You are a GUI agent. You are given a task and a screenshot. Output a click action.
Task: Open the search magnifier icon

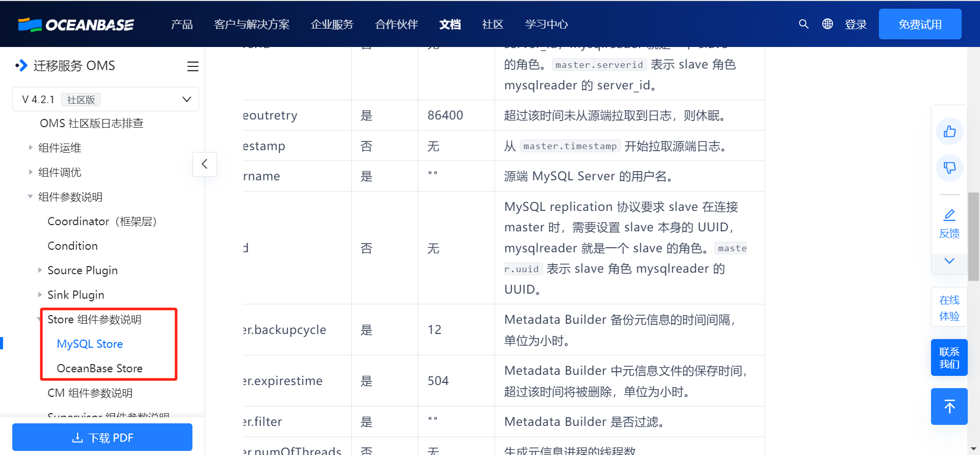click(x=803, y=24)
